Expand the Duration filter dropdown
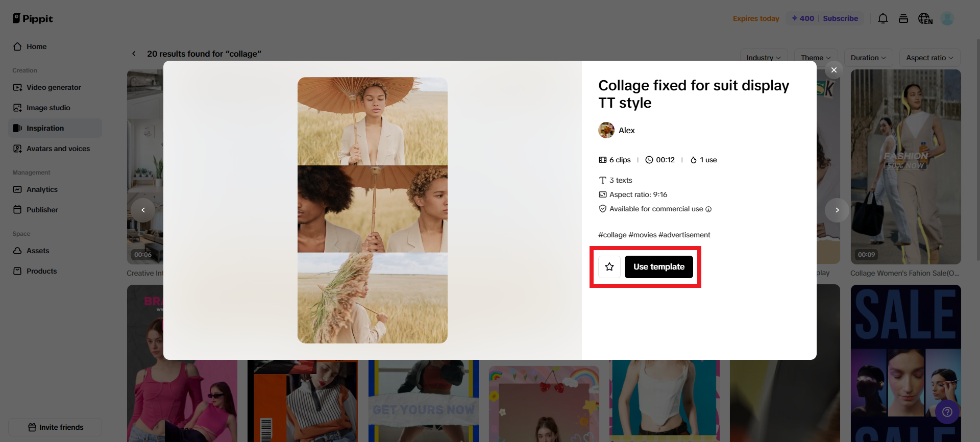 (x=868, y=58)
